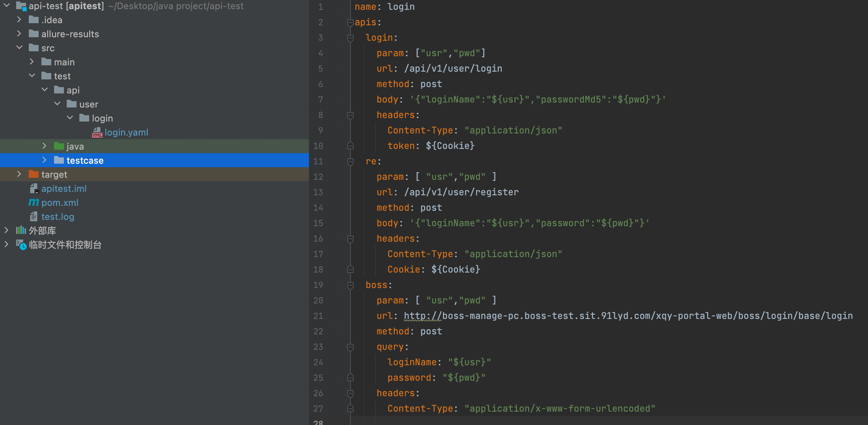Click the pom.xml Maven icon
The height and width of the screenshot is (425, 868).
coord(34,203)
